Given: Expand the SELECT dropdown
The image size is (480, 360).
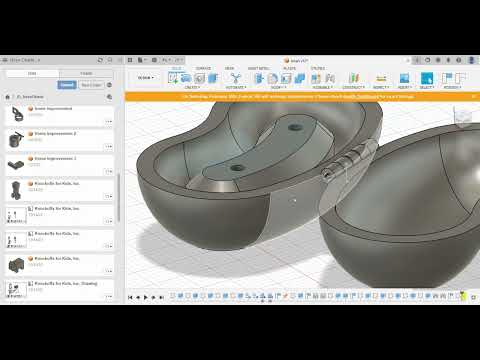Looking at the screenshot, I should click(427, 87).
